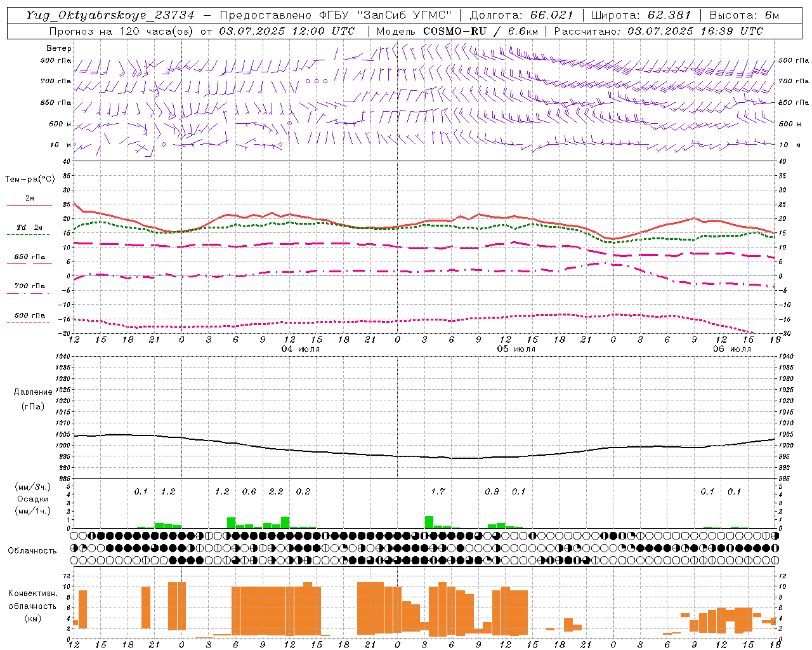
Task: Click the red 2м temperature legend line
Action: click(29, 205)
